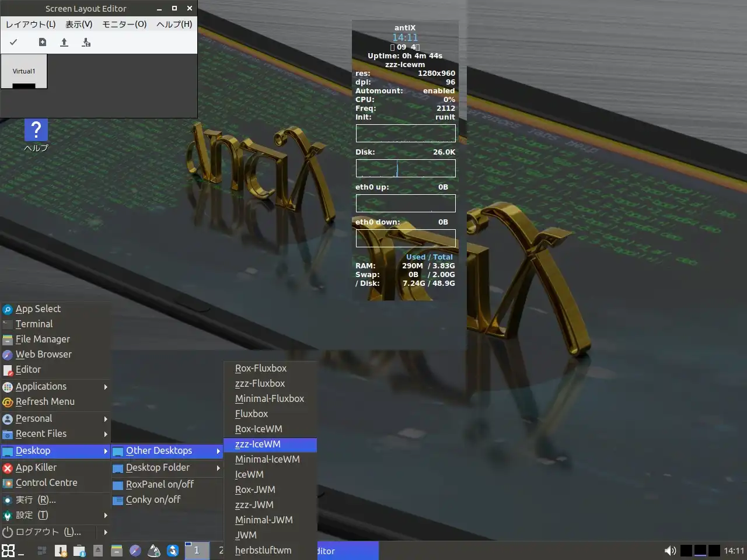Select the Virtual1 monitor box

coord(24,71)
